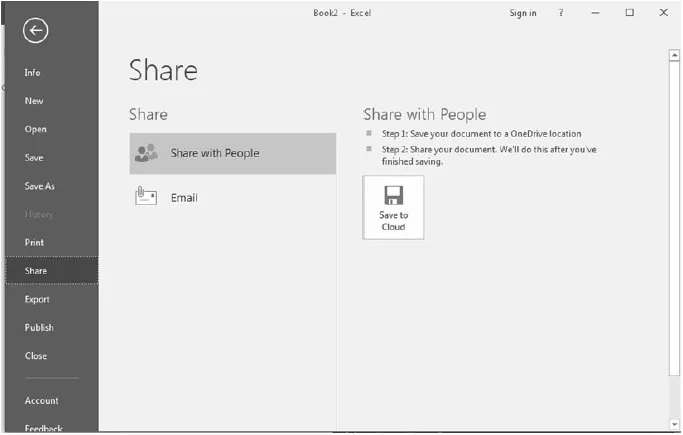
Task: Maximize the Excel window
Action: [x=629, y=13]
